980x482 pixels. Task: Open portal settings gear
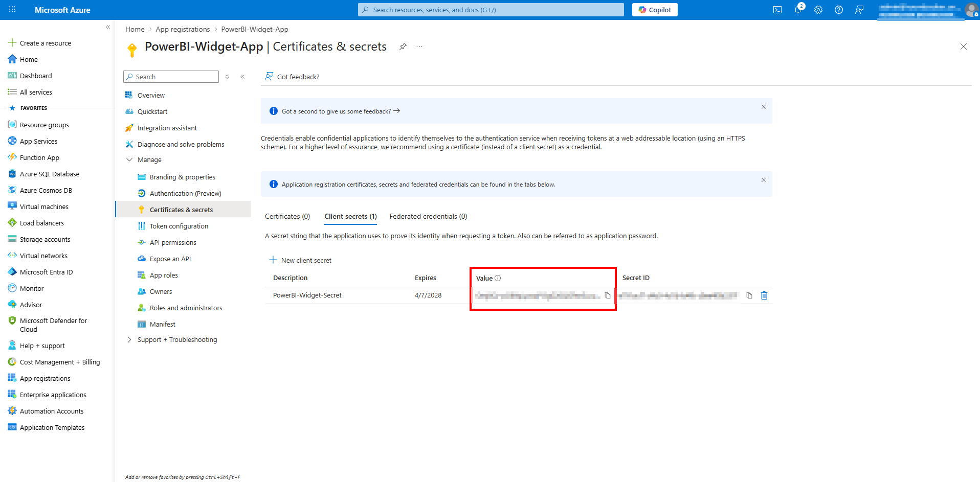tap(818, 10)
